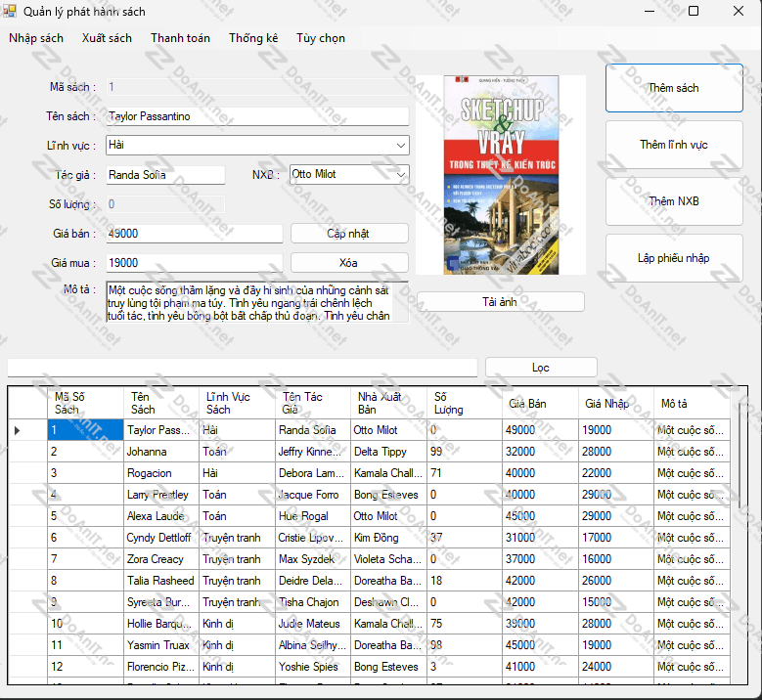Viewport: 762px width, 700px height.
Task: Select the 'Cyndy Dettloff' cell
Action: pyautogui.click(x=161, y=538)
